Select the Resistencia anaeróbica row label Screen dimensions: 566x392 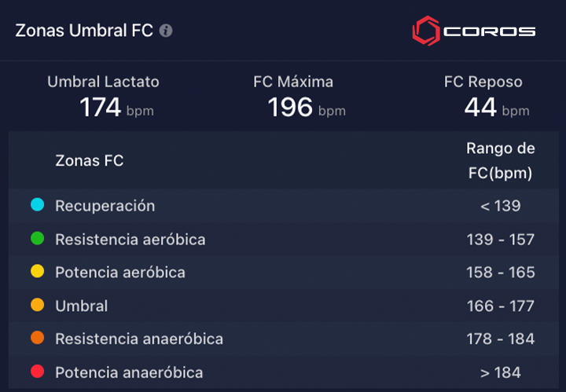pos(139,339)
